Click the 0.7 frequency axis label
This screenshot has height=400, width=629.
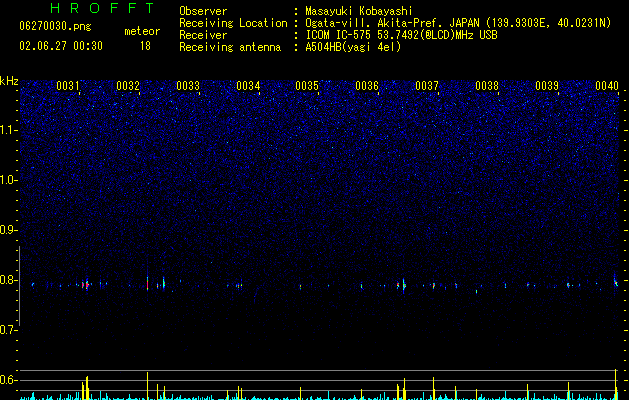[9, 330]
